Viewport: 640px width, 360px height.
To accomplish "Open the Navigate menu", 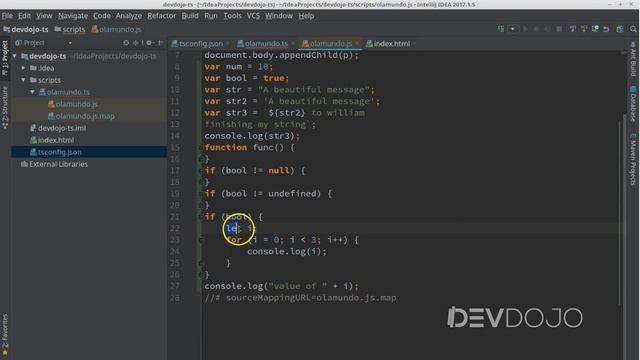I will pyautogui.click(x=73, y=16).
